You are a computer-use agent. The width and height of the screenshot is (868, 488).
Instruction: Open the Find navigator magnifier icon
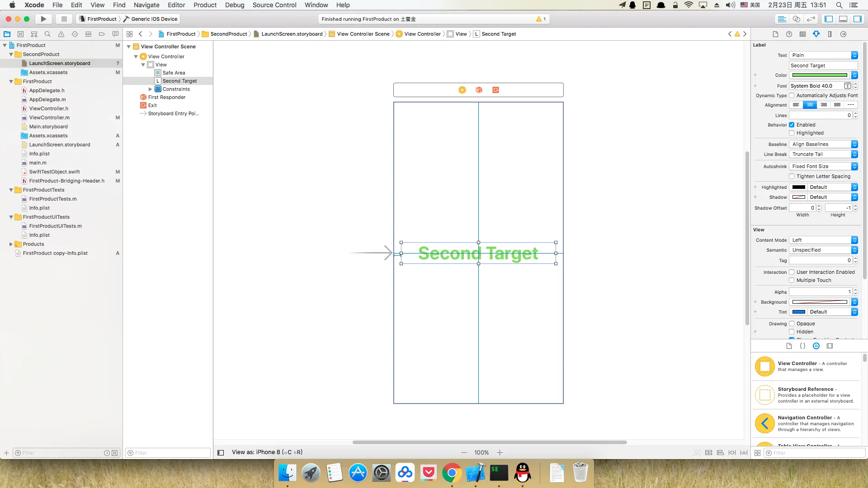[47, 34]
